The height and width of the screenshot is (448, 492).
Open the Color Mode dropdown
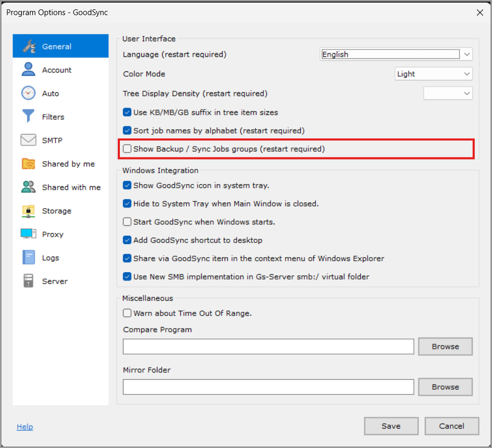pyautogui.click(x=433, y=74)
